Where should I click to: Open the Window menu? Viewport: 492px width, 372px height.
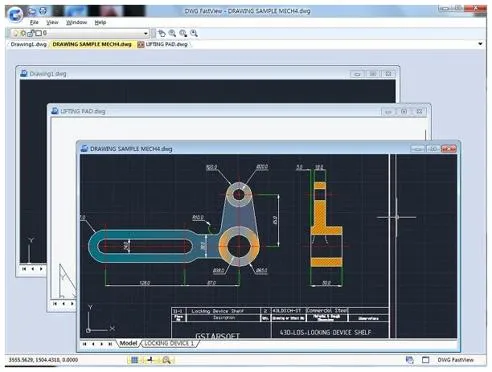[x=76, y=22]
